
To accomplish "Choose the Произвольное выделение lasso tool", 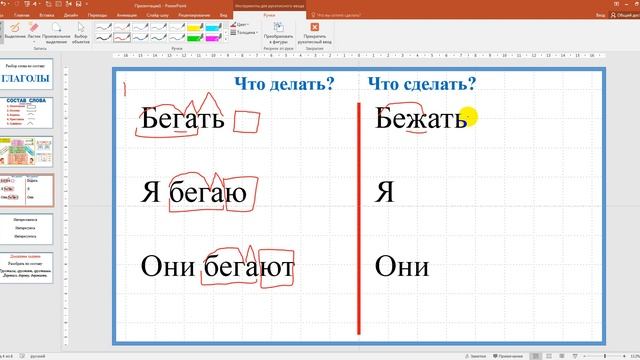I will pos(56,33).
